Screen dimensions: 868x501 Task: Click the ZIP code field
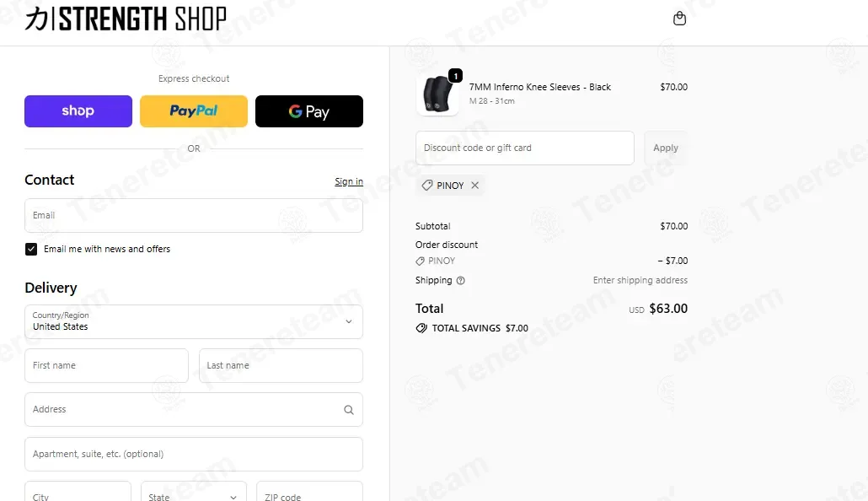tap(309, 493)
